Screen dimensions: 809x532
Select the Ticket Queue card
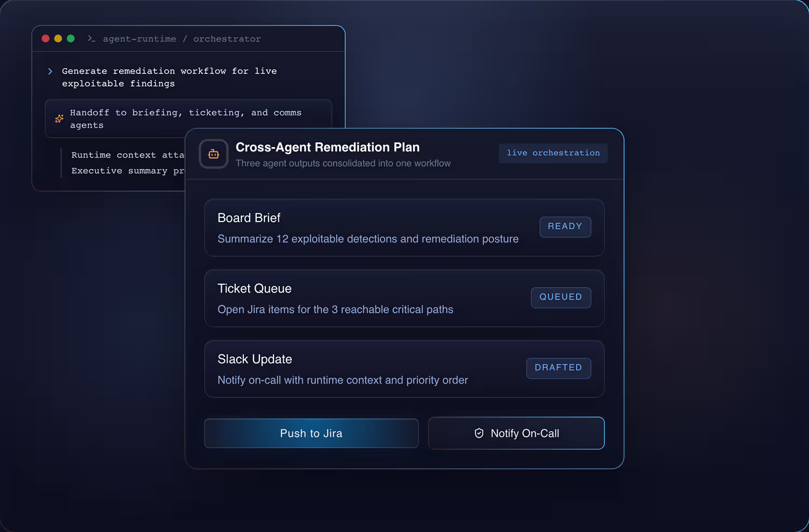404,298
